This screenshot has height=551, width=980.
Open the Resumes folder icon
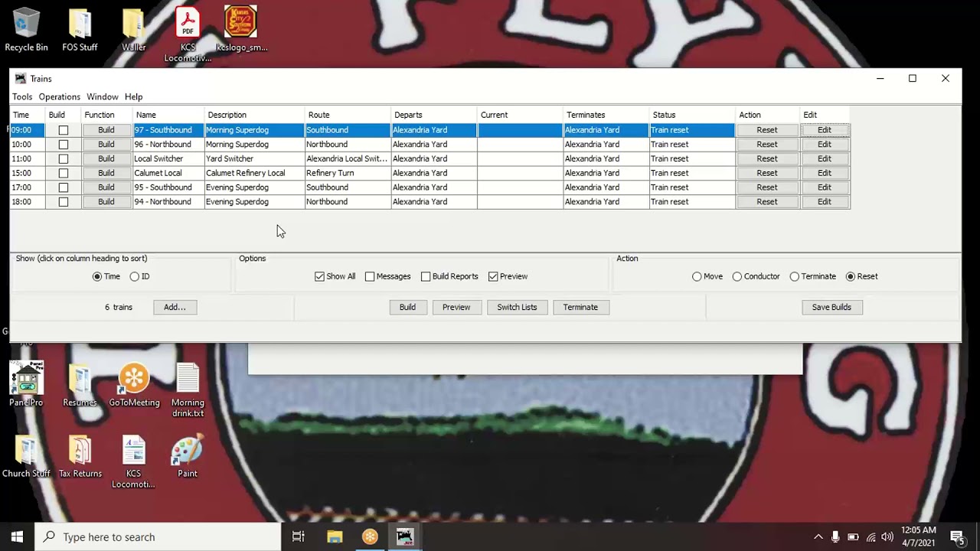tap(80, 384)
